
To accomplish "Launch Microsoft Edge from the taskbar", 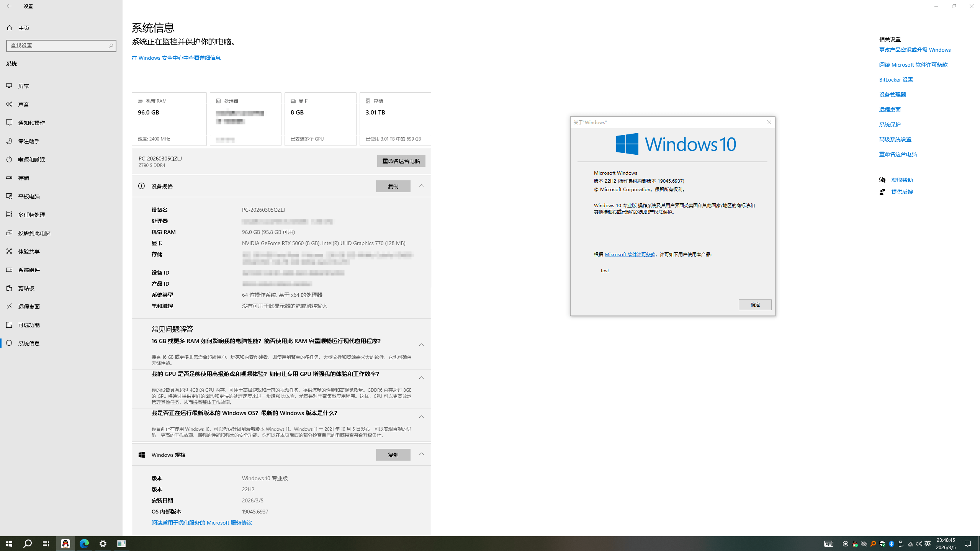I will (84, 543).
